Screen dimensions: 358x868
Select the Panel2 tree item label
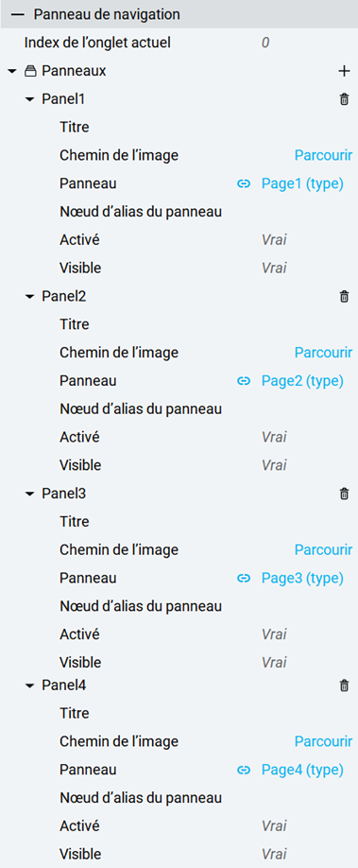[x=63, y=297]
